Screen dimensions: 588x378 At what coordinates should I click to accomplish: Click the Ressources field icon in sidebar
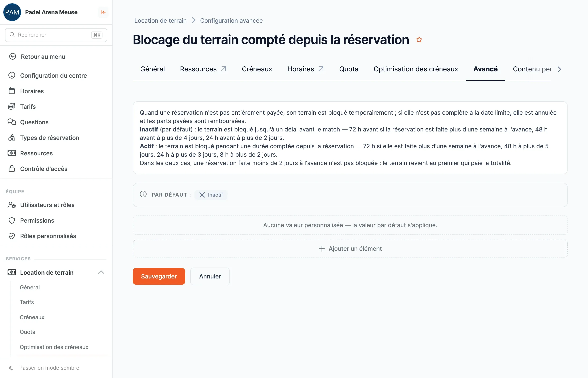pos(12,153)
